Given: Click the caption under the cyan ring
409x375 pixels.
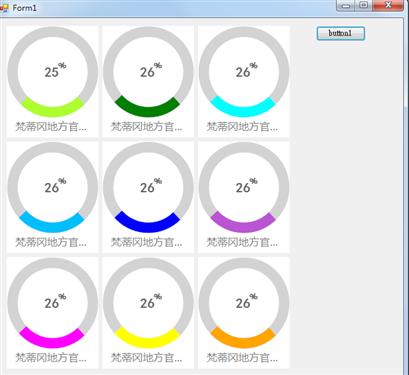Looking at the screenshot, I should (242, 127).
